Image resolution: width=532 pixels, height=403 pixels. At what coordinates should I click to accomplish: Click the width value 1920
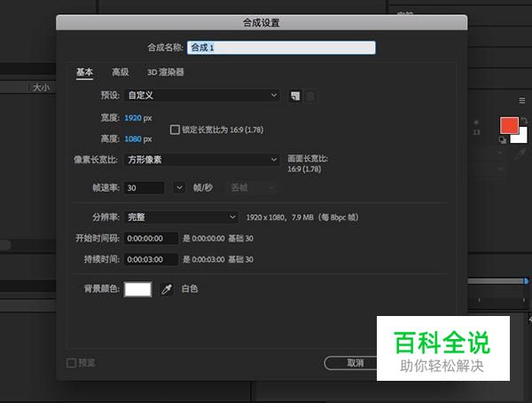tap(133, 118)
